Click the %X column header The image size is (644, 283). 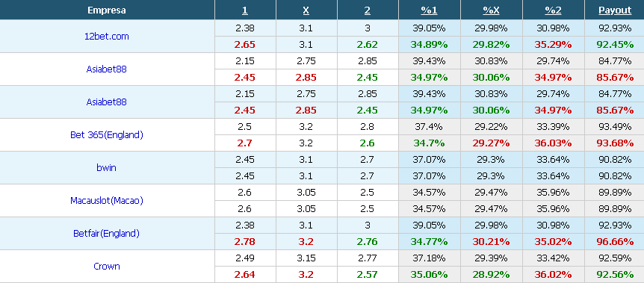[491, 10]
